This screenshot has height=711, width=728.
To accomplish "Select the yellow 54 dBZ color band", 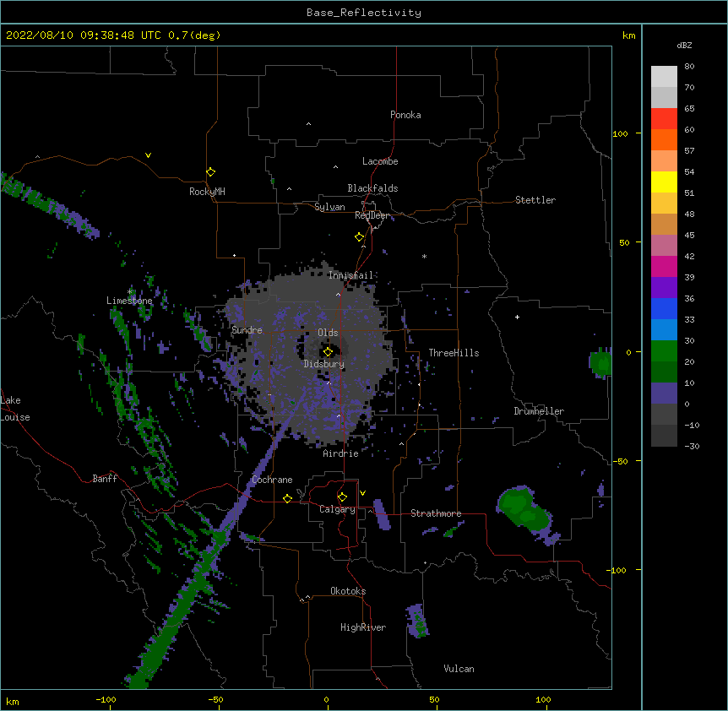I will tap(664, 182).
